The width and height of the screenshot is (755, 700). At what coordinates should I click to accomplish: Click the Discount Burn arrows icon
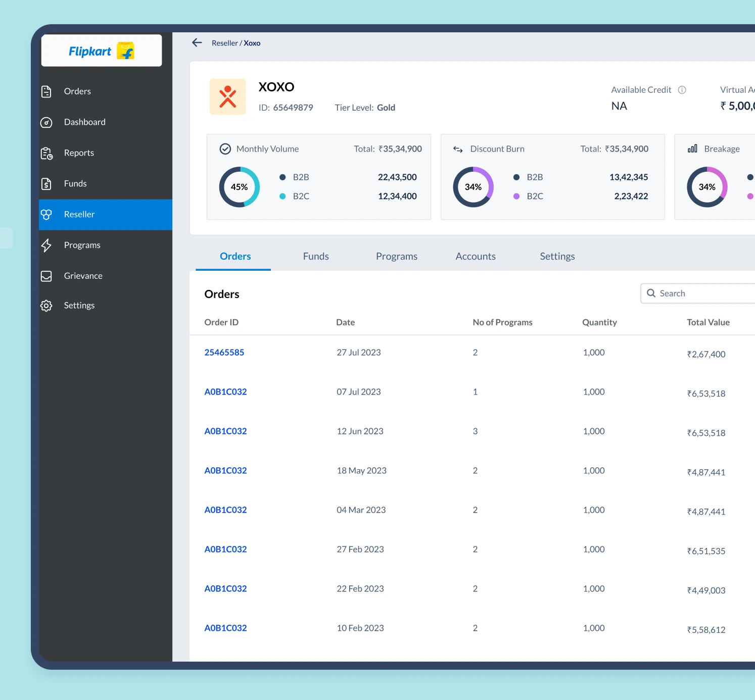[x=458, y=149]
